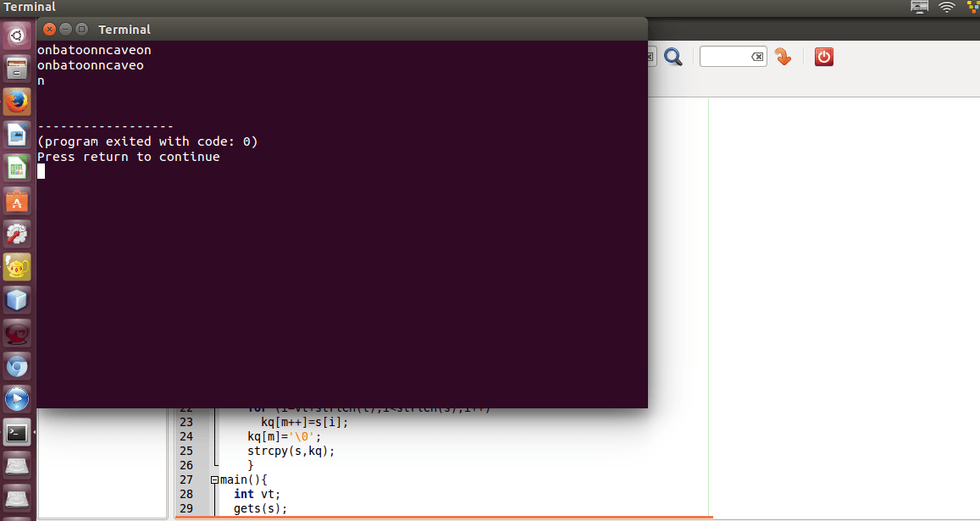Click the orange jump-to-line arrow in Geany
Image resolution: width=980 pixels, height=521 pixels.
click(x=783, y=57)
